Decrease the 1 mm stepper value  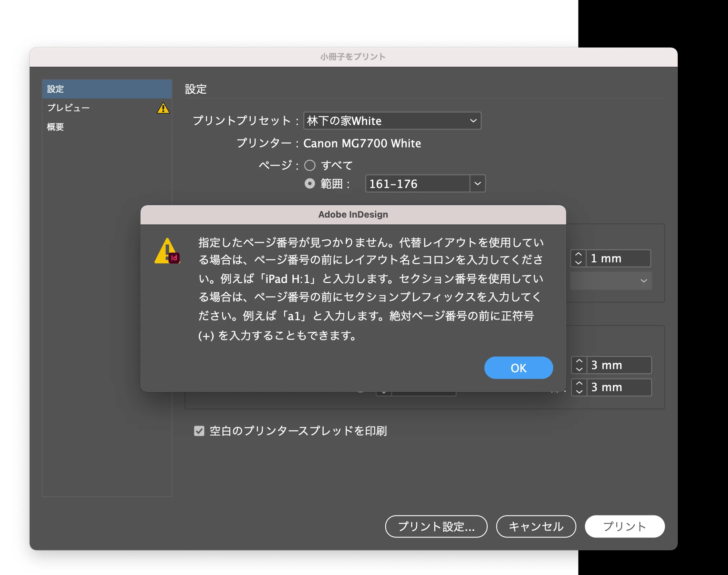point(579,262)
